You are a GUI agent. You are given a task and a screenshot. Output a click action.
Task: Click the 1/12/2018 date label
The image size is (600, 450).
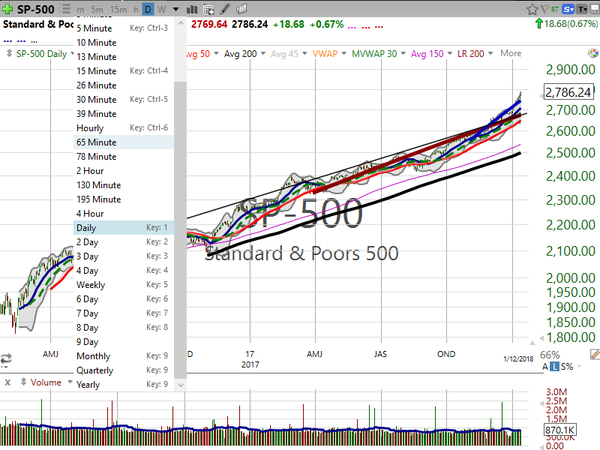coord(518,359)
